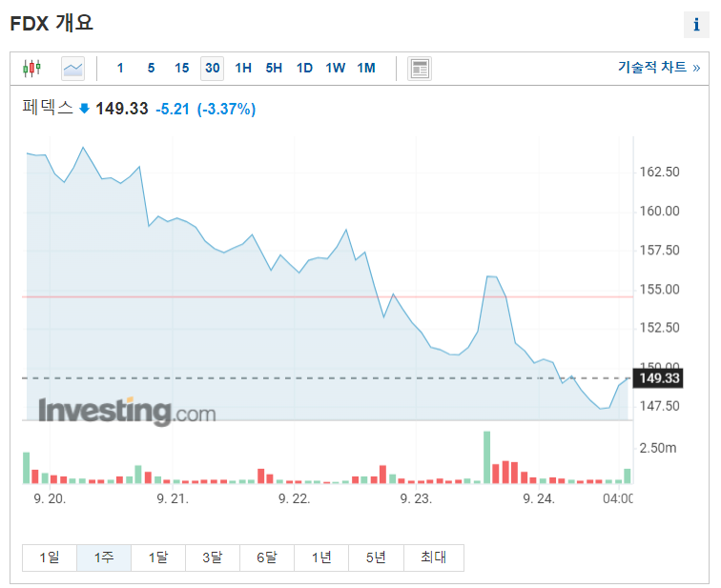Screen dimensions: 721x588
Task: Choose the 15 minute interval
Action: click(181, 69)
